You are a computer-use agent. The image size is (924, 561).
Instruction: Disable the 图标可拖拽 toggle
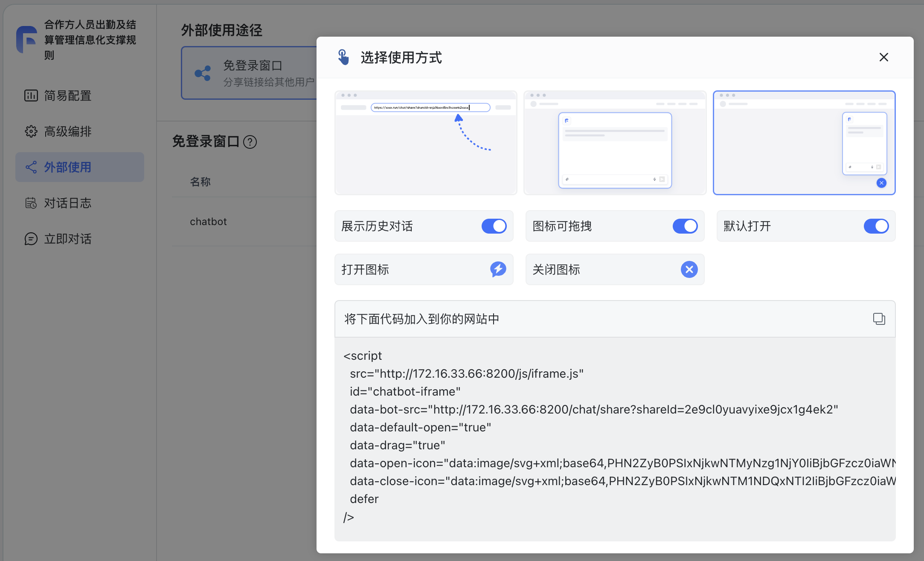[x=685, y=226]
